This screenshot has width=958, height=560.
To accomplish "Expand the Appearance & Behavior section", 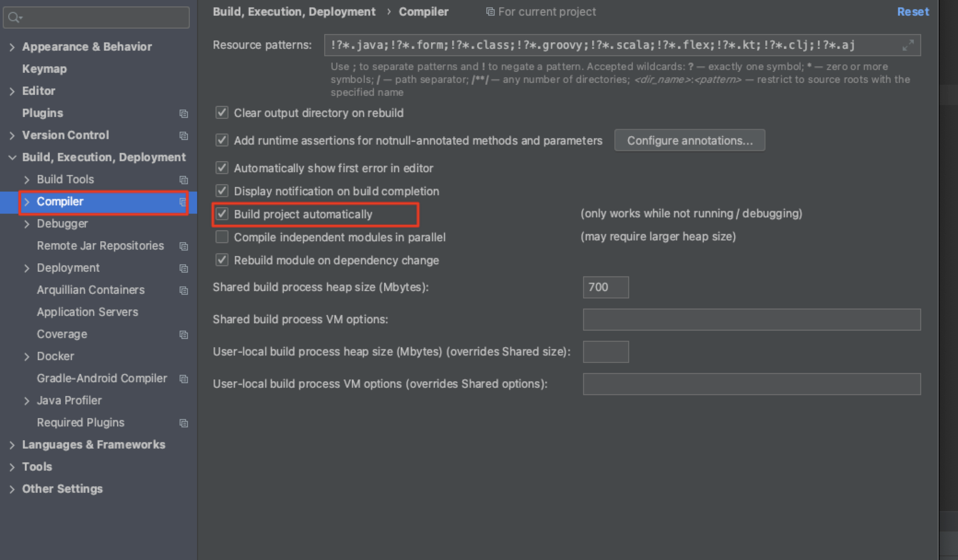I will click(12, 47).
